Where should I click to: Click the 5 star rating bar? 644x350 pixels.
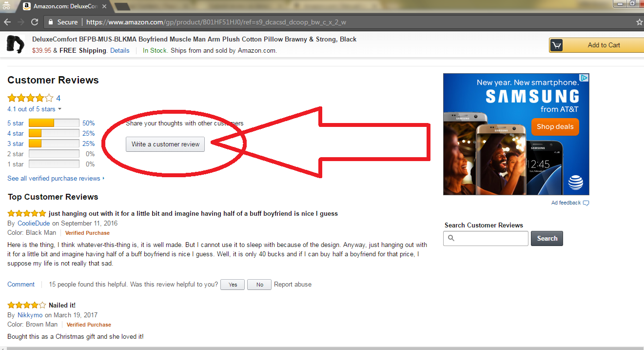(x=54, y=123)
